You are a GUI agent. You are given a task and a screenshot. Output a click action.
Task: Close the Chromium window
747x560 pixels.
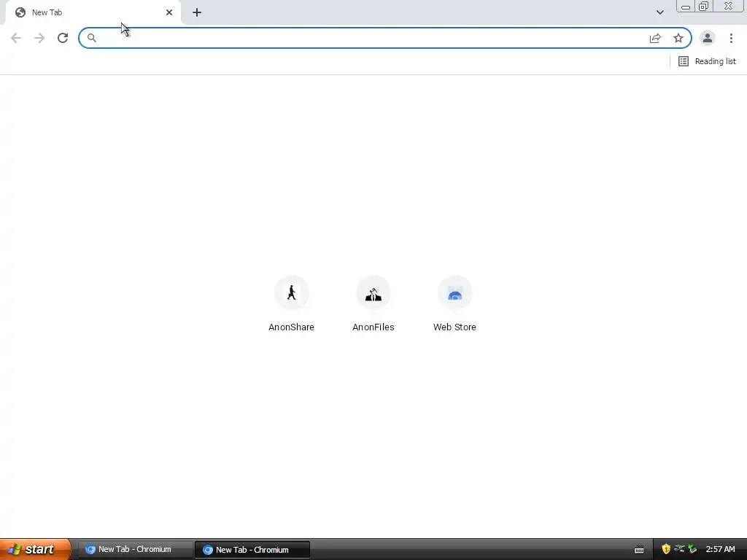pos(729,6)
